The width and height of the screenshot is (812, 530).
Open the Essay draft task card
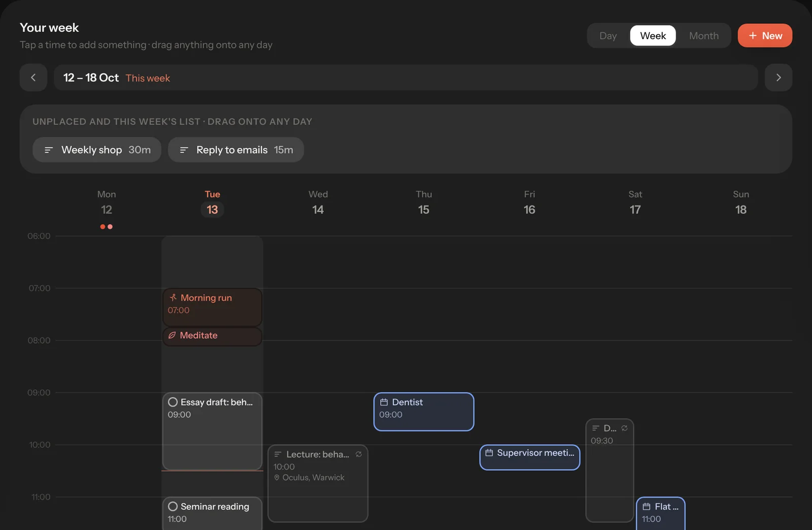[212, 432]
